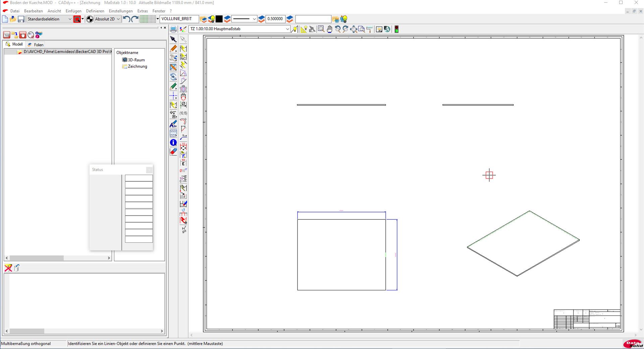
Task: Open the Standardselektion dropdown
Action: [x=50, y=19]
